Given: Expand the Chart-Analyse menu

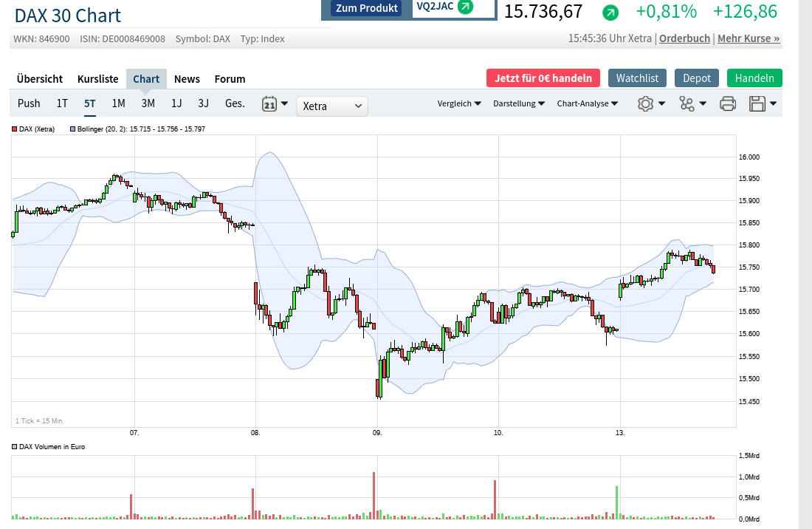Looking at the screenshot, I should [x=588, y=103].
